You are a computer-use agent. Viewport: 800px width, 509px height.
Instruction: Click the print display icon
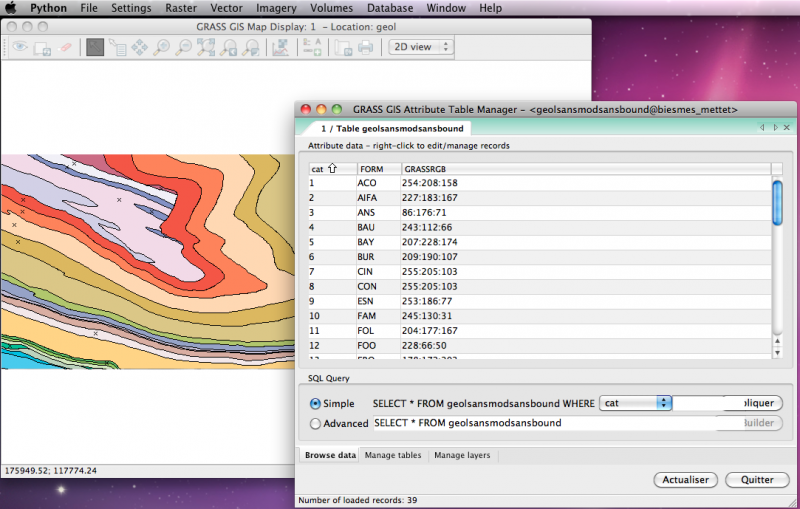pos(366,47)
